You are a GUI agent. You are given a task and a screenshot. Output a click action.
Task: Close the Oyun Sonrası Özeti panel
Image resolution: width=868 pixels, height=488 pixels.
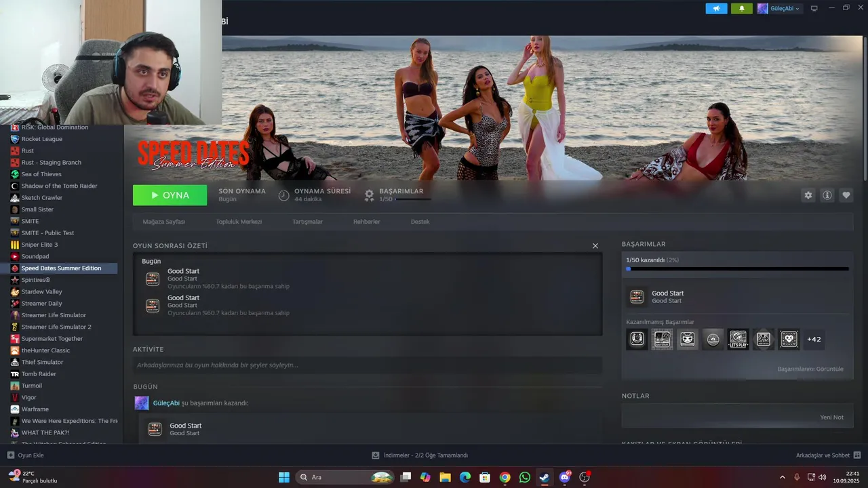click(x=595, y=246)
